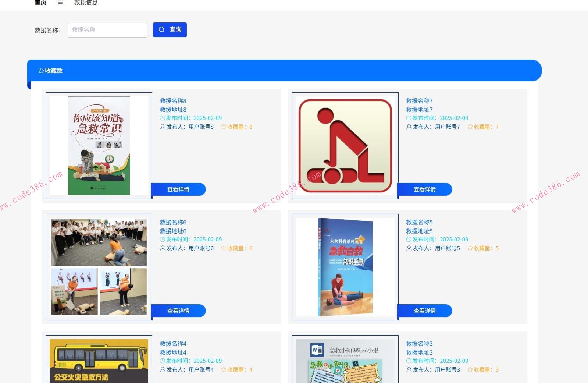Click the 救援名称5 title text

pyautogui.click(x=419, y=222)
